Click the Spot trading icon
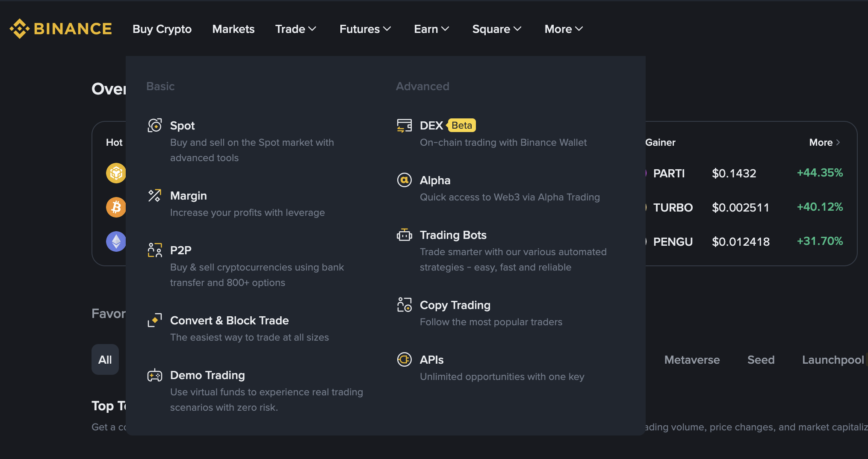This screenshot has width=868, height=459. (x=155, y=125)
